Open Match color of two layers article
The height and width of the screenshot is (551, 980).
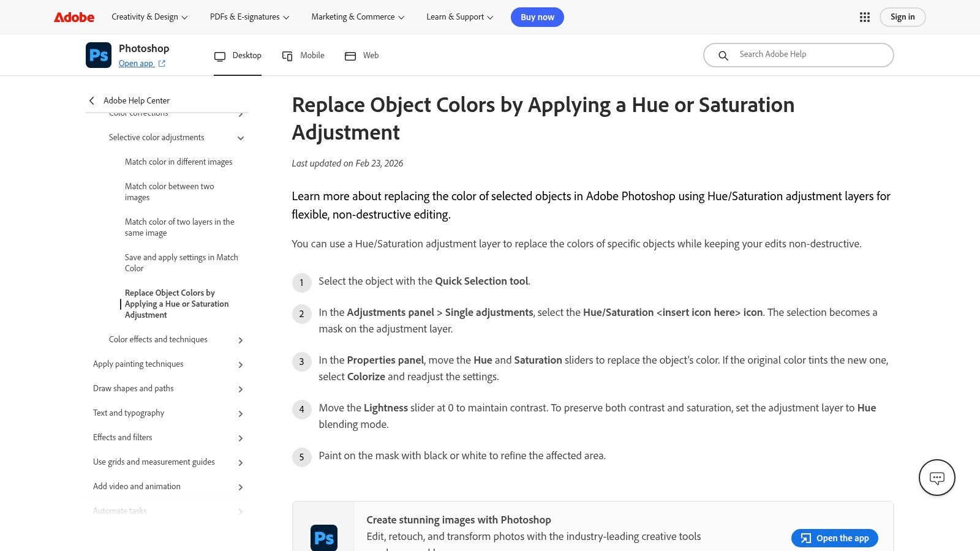click(179, 227)
